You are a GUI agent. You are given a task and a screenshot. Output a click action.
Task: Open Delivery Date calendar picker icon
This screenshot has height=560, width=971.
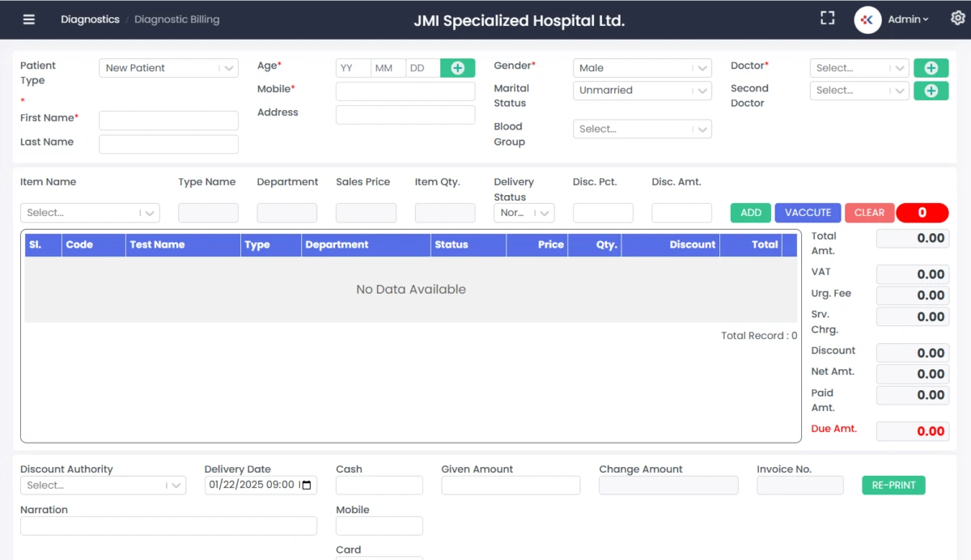tap(306, 486)
